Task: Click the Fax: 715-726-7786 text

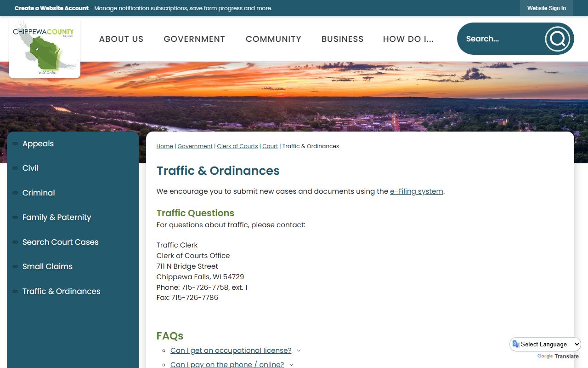Action: [x=187, y=298]
